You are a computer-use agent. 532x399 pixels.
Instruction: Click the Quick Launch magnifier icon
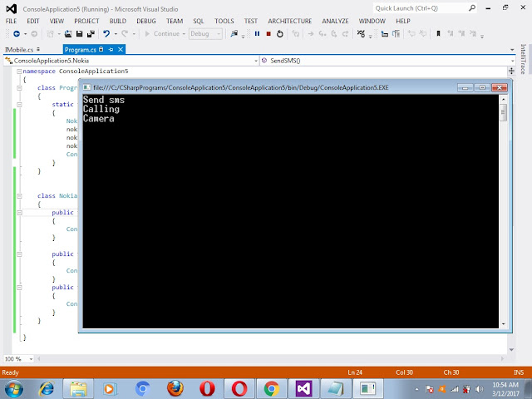coord(472,8)
